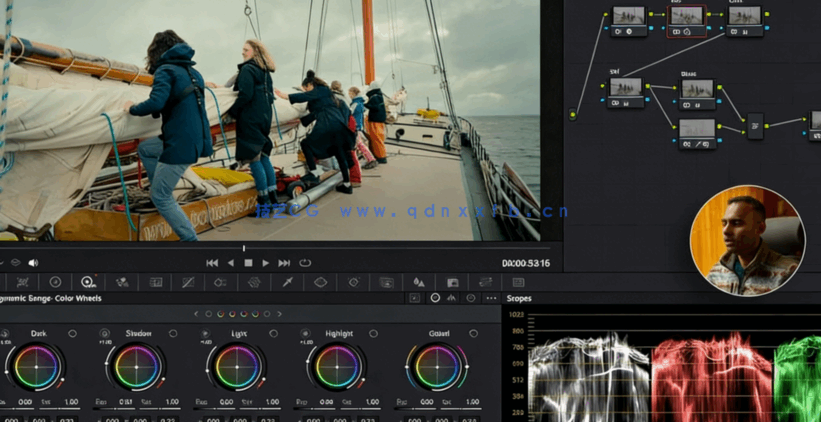Click center of the Light color wheel
Image resolution: width=821 pixels, height=422 pixels.
tap(237, 367)
